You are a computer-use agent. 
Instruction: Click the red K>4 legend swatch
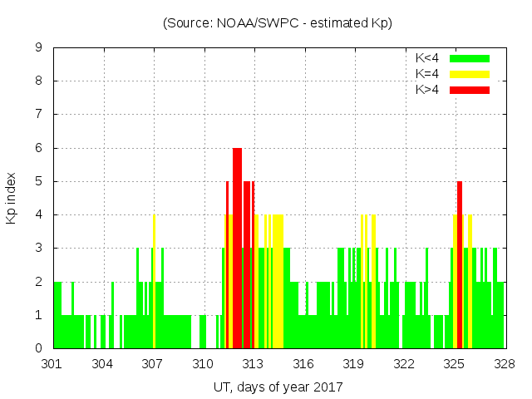470,89
